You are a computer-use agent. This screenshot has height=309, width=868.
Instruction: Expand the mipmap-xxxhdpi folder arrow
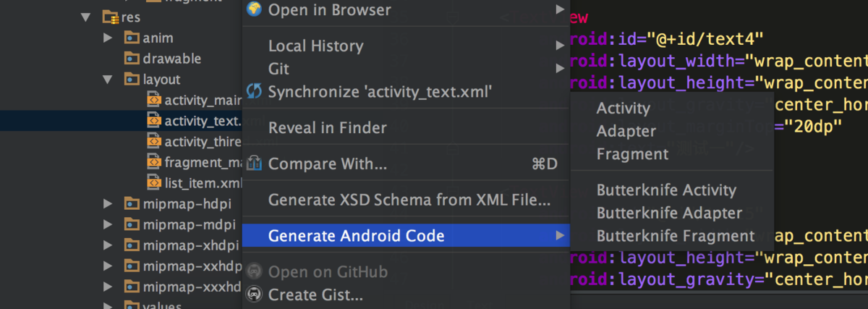pyautogui.click(x=109, y=287)
